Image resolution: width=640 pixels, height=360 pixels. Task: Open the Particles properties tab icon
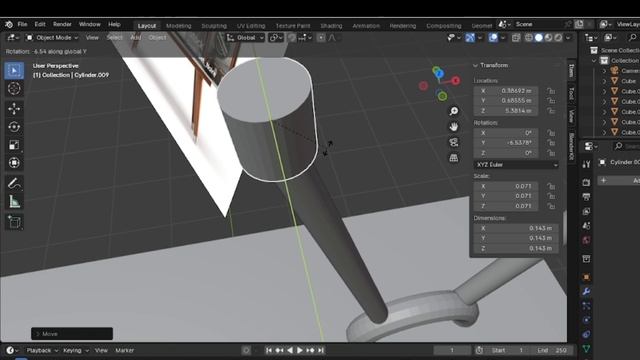pyautogui.click(x=587, y=306)
